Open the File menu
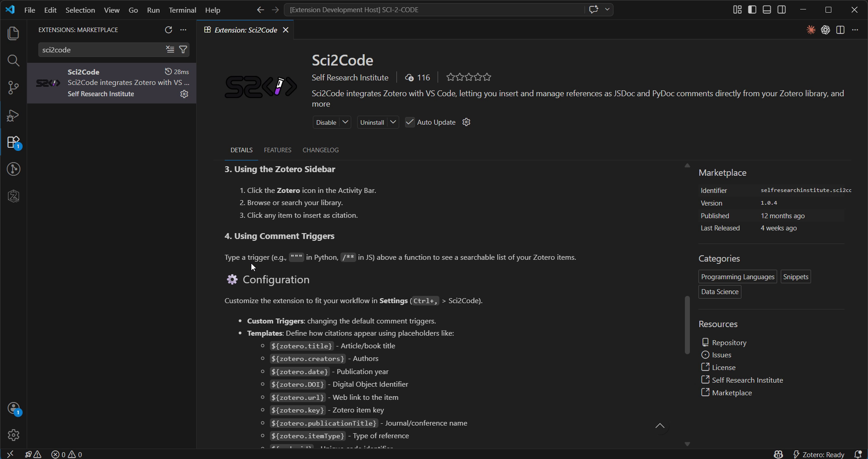Image resolution: width=868 pixels, height=459 pixels. click(x=30, y=10)
